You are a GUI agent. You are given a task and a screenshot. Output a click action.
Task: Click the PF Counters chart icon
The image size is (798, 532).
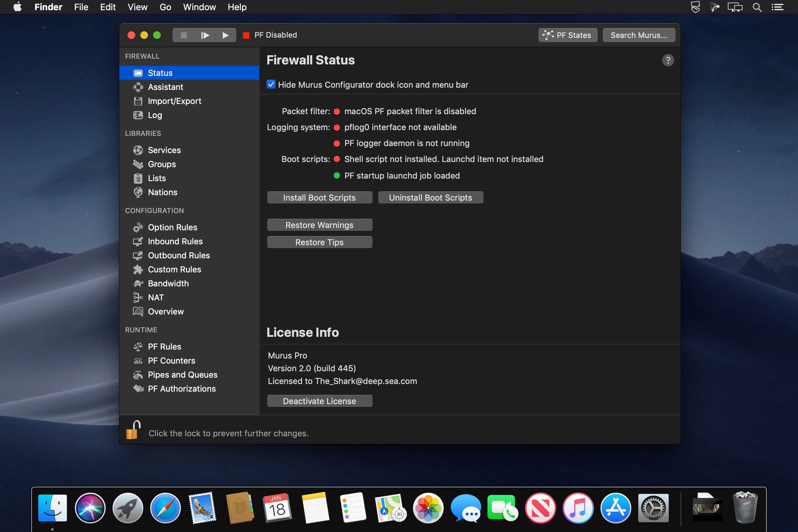(x=138, y=361)
